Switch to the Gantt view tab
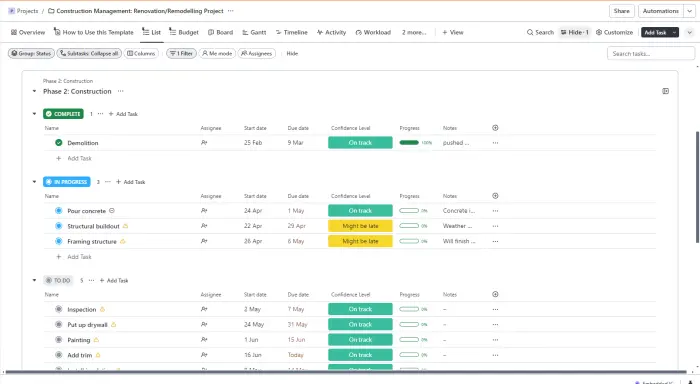The width and height of the screenshot is (700, 384). [254, 33]
